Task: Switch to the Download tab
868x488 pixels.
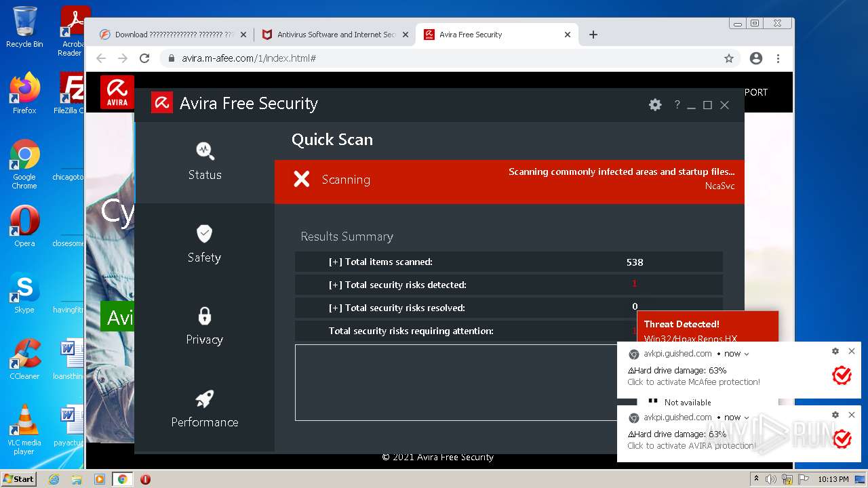Action: [x=172, y=35]
